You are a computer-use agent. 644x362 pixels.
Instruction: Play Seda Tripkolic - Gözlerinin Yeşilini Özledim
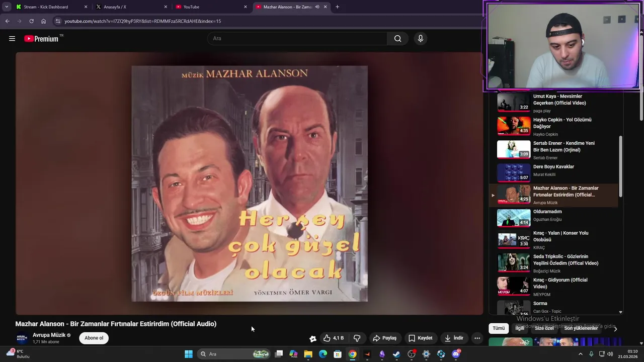click(553, 263)
